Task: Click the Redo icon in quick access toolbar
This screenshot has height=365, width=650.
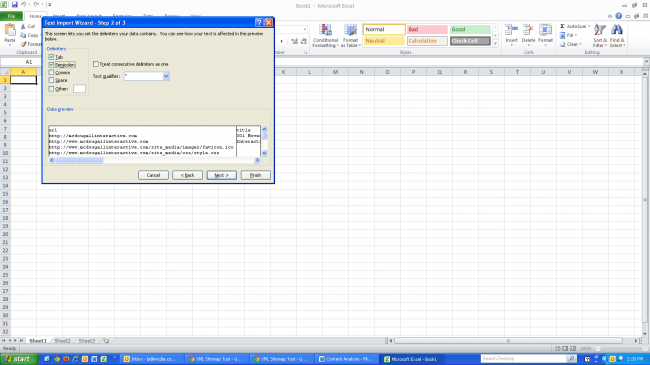Action: 36,5
